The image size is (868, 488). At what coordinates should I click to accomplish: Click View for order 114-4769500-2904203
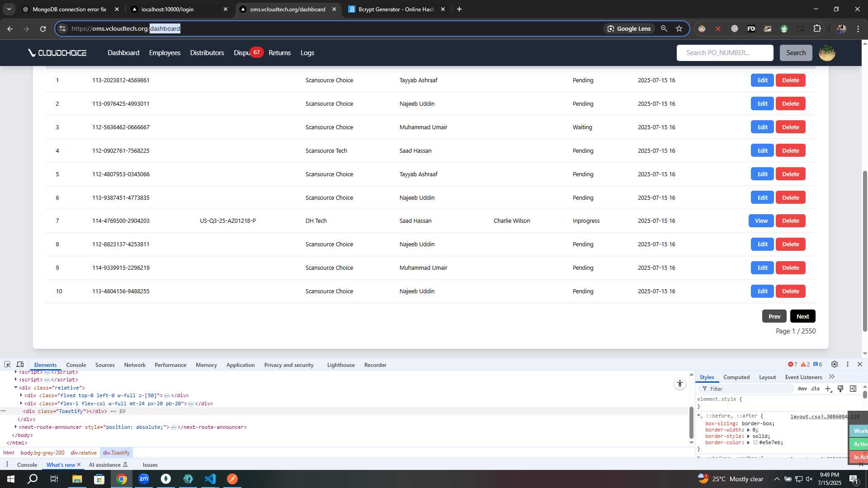coord(761,221)
